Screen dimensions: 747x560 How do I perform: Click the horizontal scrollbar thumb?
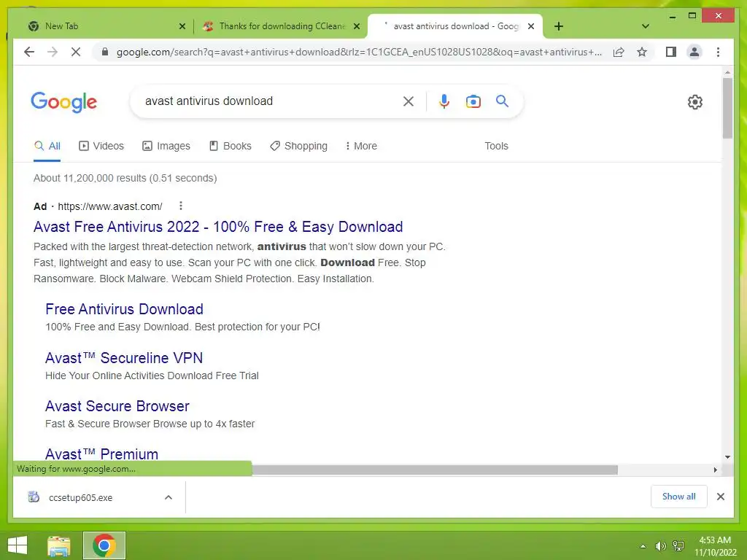[435, 470]
